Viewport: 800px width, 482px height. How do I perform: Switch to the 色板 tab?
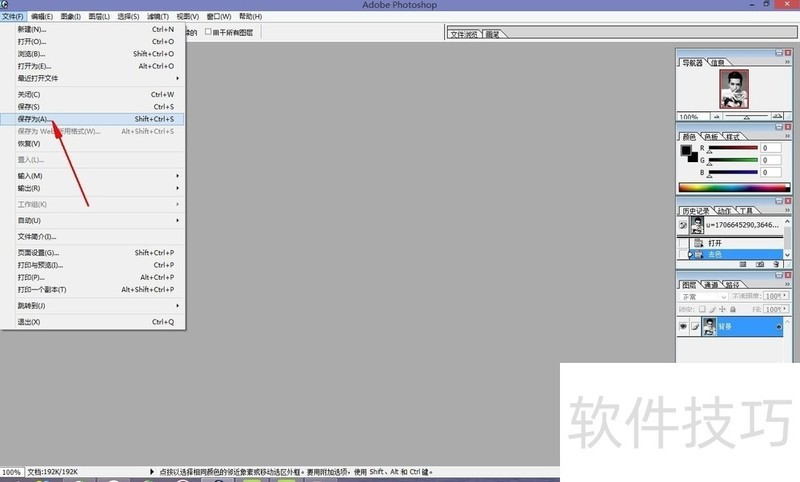(711, 137)
